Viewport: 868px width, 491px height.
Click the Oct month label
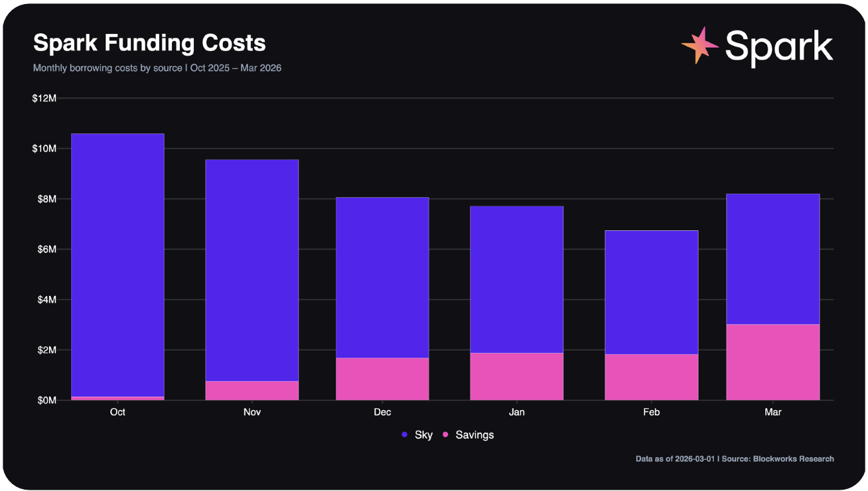click(x=117, y=412)
